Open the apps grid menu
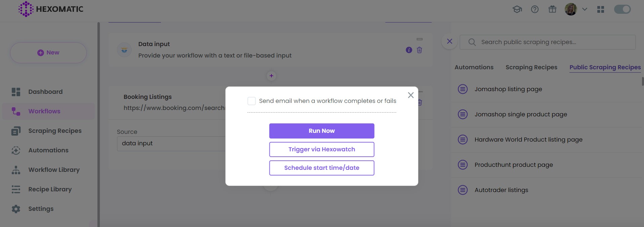The width and height of the screenshot is (644, 227). pyautogui.click(x=601, y=9)
